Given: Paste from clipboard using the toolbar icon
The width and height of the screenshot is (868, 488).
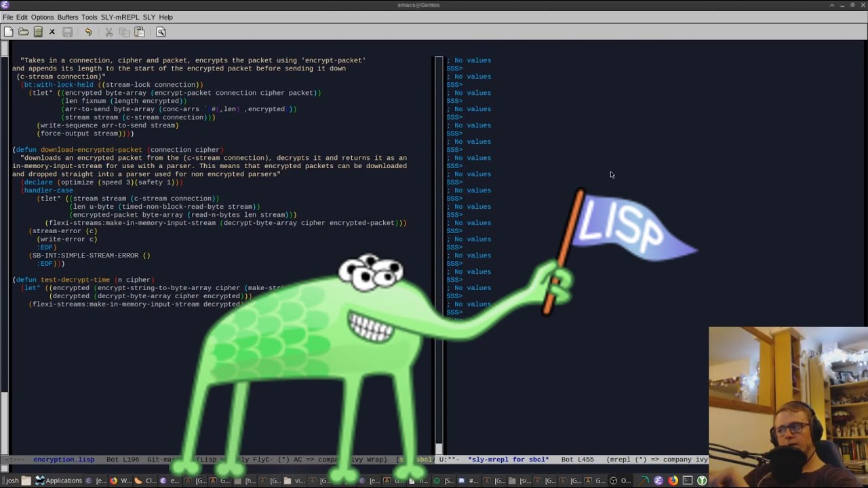Looking at the screenshot, I should [139, 32].
